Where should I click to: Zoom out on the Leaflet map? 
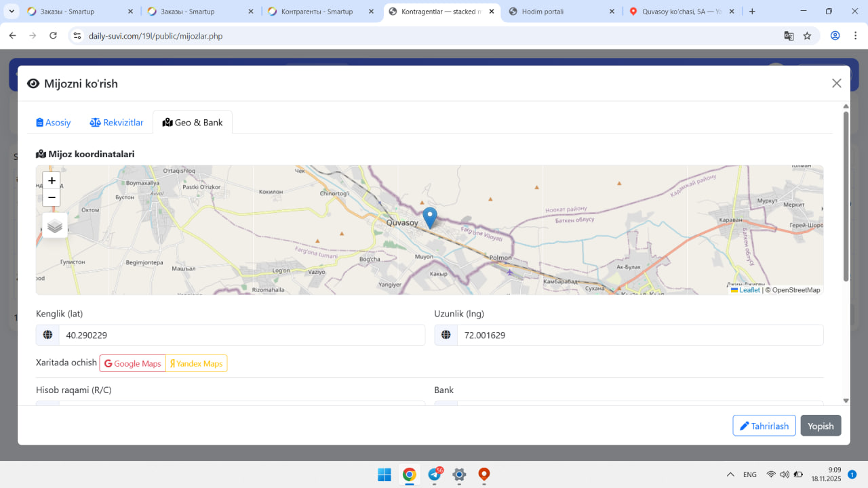click(x=52, y=198)
